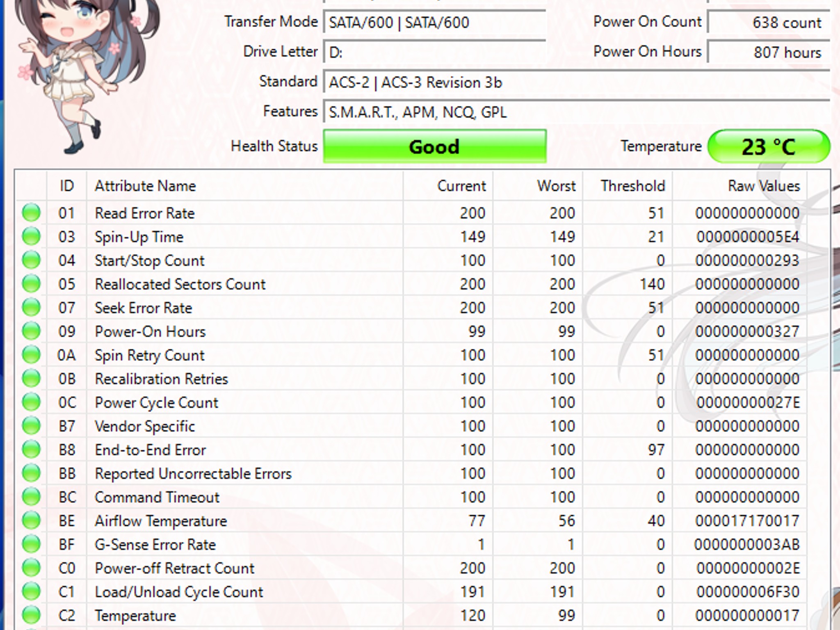Image resolution: width=840 pixels, height=630 pixels.
Task: Click the Threshold column header
Action: [628, 186]
